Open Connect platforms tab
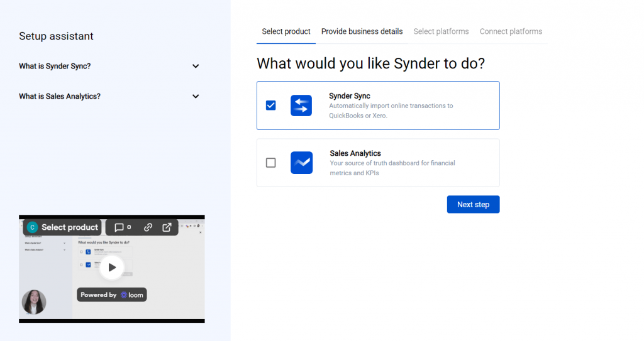 [511, 31]
